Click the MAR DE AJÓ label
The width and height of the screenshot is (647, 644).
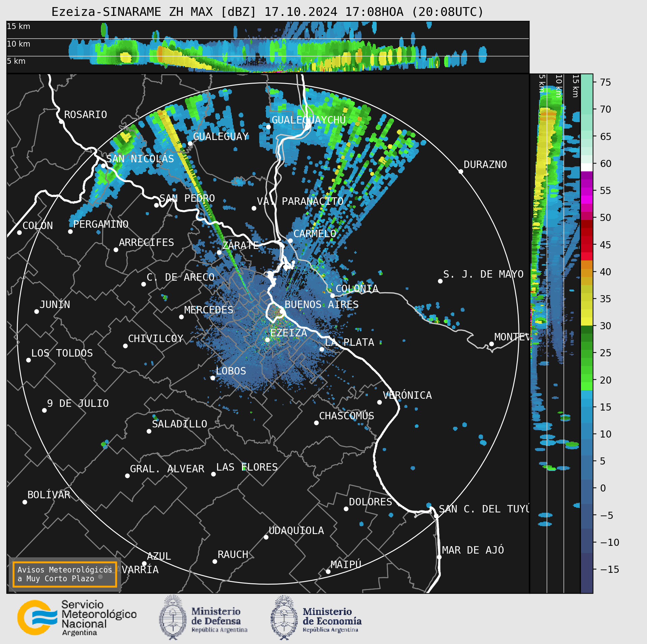click(473, 550)
